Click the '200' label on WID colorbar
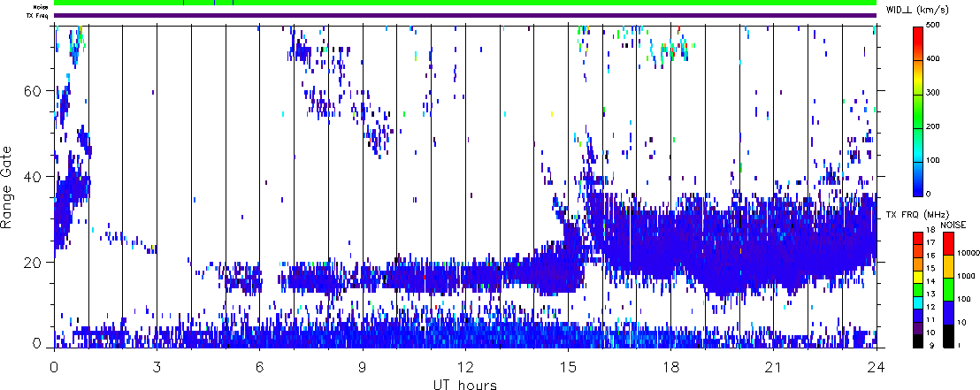 click(933, 126)
